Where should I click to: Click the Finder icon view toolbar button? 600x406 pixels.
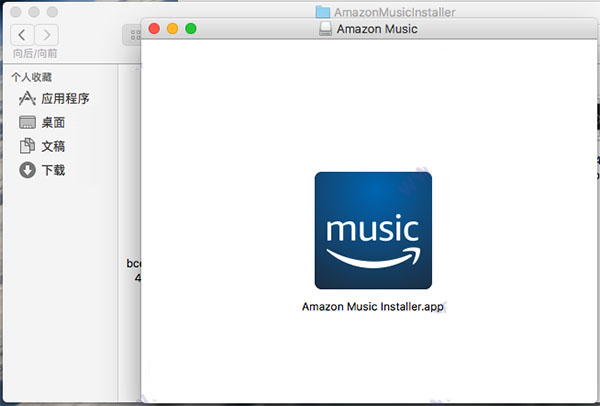tap(133, 35)
